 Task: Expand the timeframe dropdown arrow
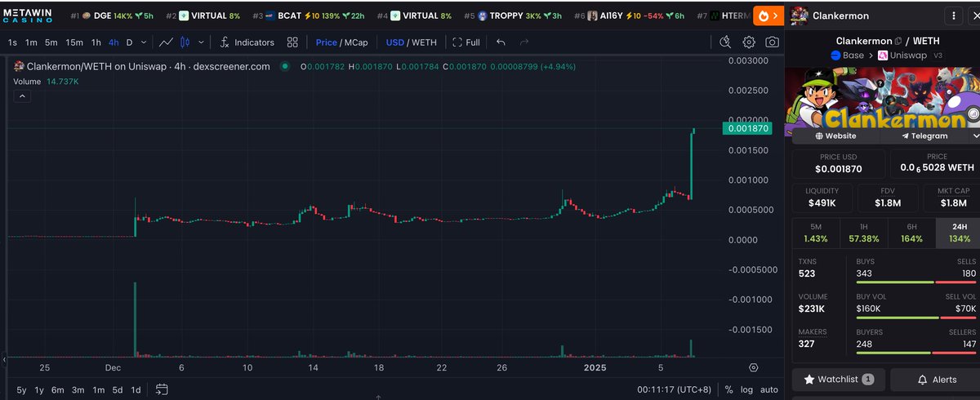[144, 42]
